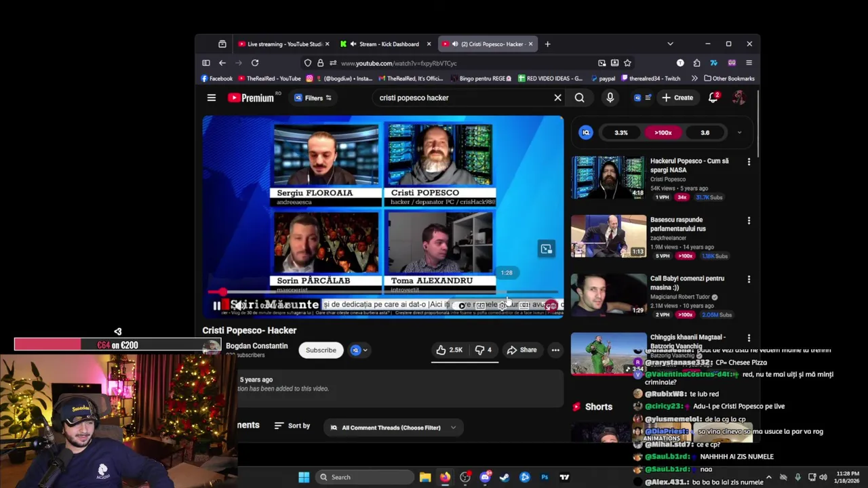Image resolution: width=868 pixels, height=488 pixels.
Task: Open miniplayer icon on the video overlay
Action: (x=546, y=249)
